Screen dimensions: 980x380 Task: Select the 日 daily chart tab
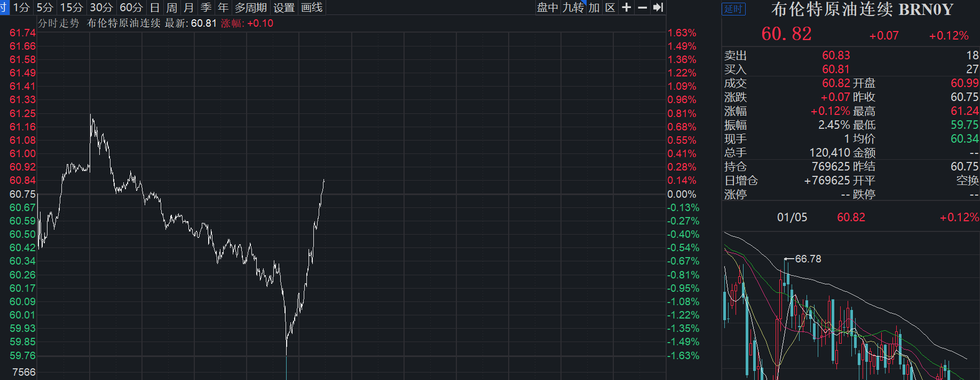(x=155, y=7)
